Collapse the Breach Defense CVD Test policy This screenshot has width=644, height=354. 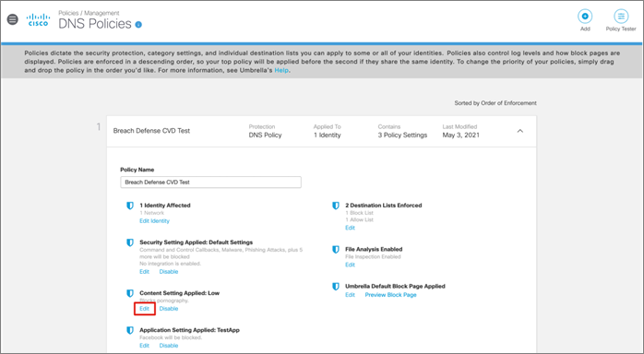(x=520, y=131)
